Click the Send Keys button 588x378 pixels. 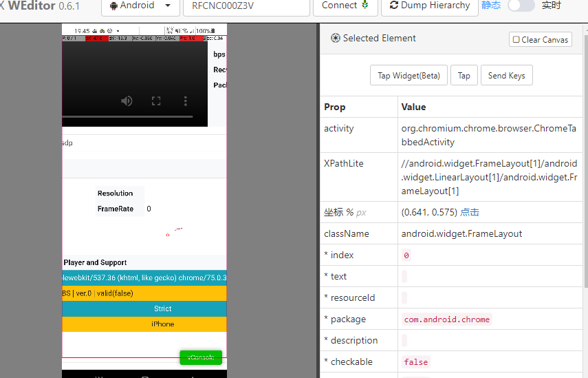(506, 75)
